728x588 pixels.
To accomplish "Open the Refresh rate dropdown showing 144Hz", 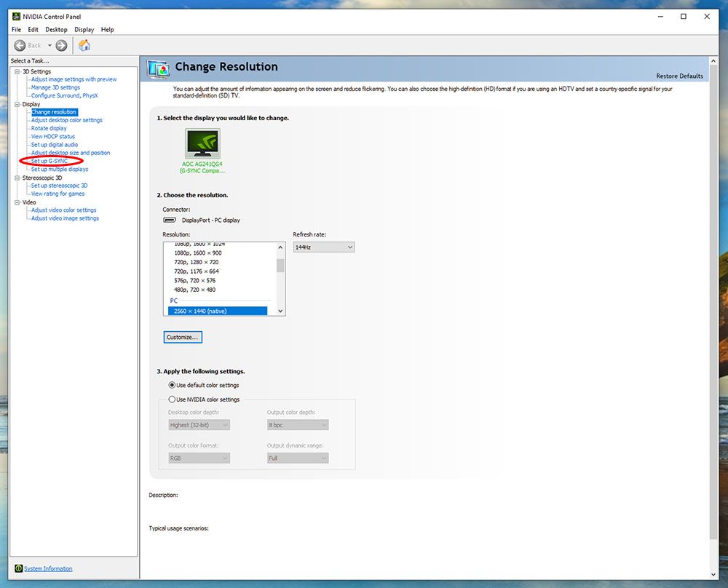I will pos(323,247).
